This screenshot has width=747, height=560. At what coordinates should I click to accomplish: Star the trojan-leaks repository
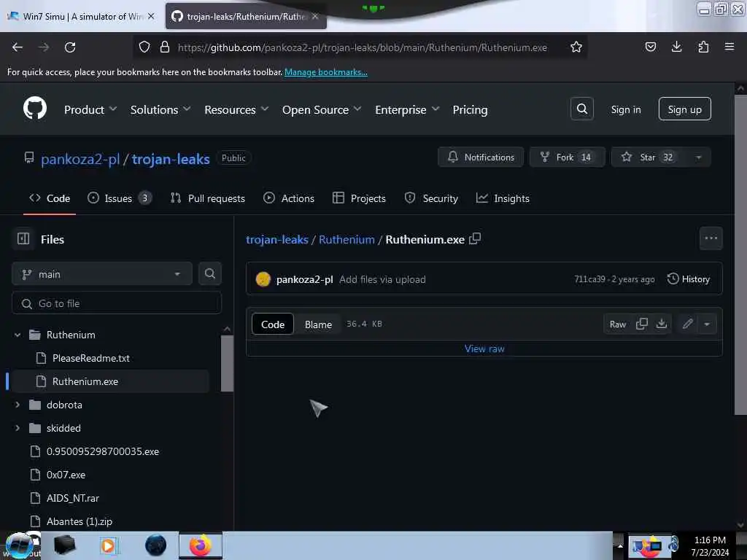[x=650, y=157]
